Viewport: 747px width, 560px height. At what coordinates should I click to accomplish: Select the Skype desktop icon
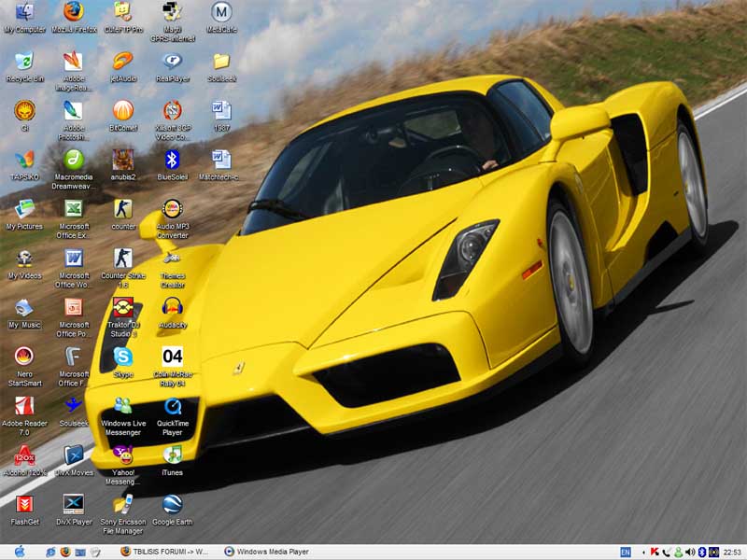[x=123, y=362]
